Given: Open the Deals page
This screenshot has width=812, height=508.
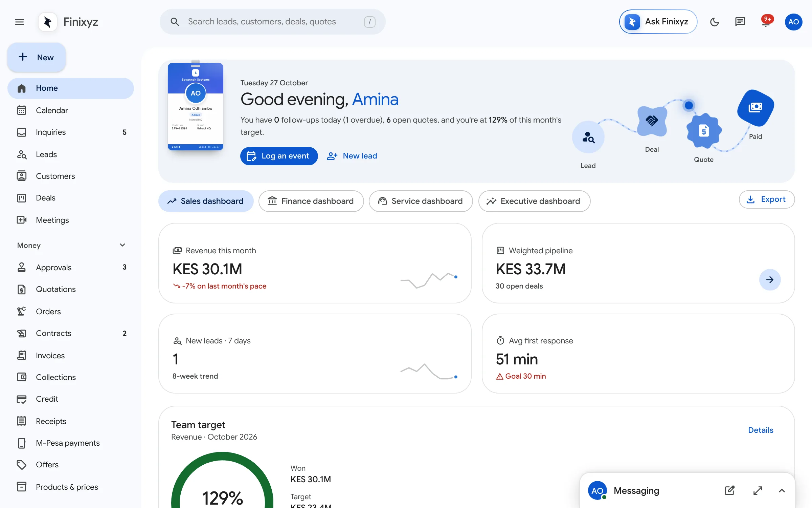Looking at the screenshot, I should [71, 198].
